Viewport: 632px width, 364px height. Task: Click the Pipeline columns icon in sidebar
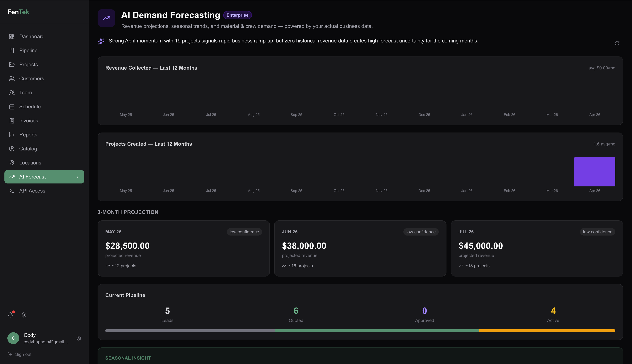coord(12,51)
